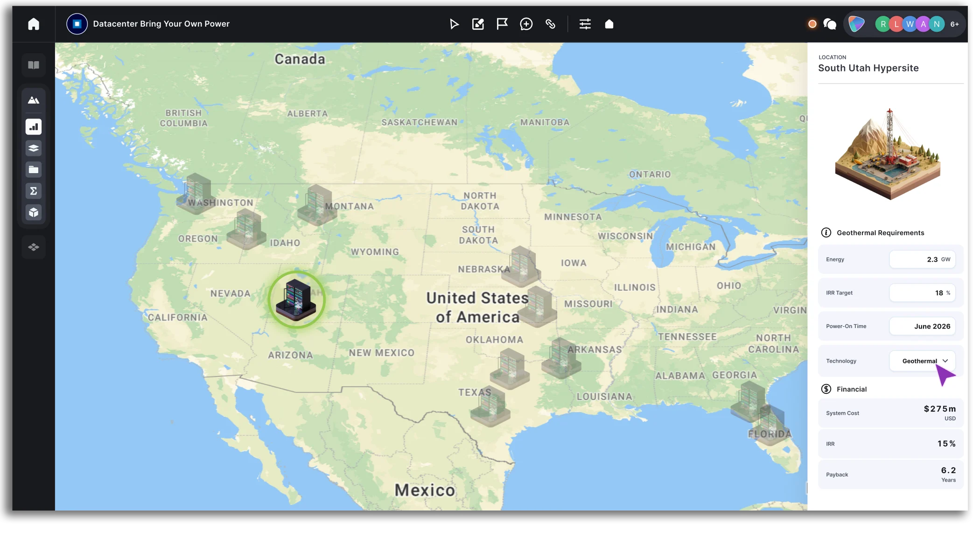
Task: Expand the Geothermal technology dropdown
Action: tap(922, 361)
